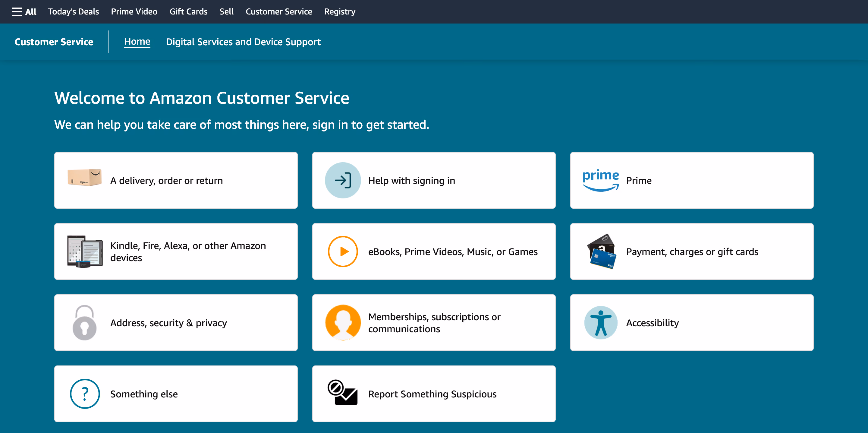Image resolution: width=868 pixels, height=433 pixels.
Task: Click the bold Customer Service heading link
Action: 54,42
